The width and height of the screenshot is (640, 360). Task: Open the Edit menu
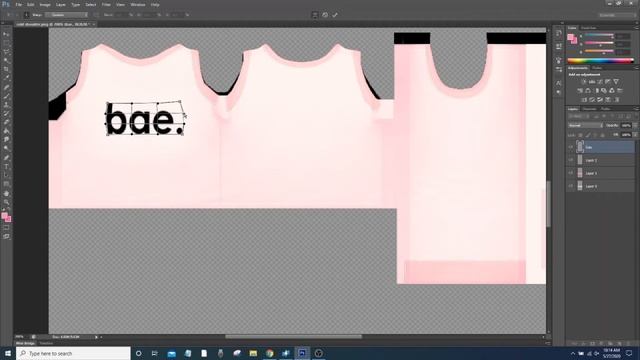click(31, 4)
